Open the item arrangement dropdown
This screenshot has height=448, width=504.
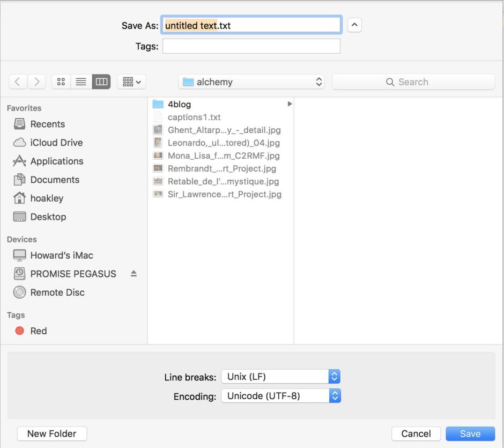point(131,82)
